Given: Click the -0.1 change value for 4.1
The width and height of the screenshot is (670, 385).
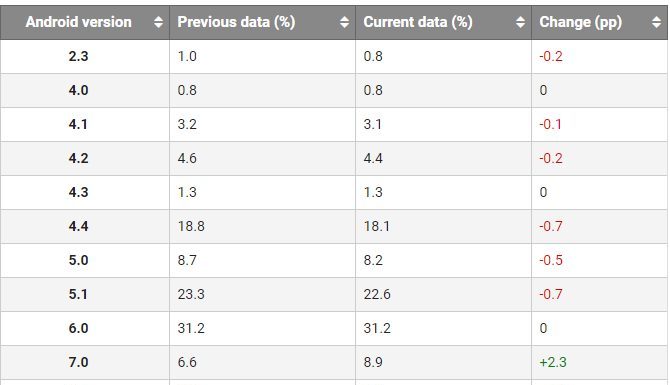Looking at the screenshot, I should click(550, 124).
